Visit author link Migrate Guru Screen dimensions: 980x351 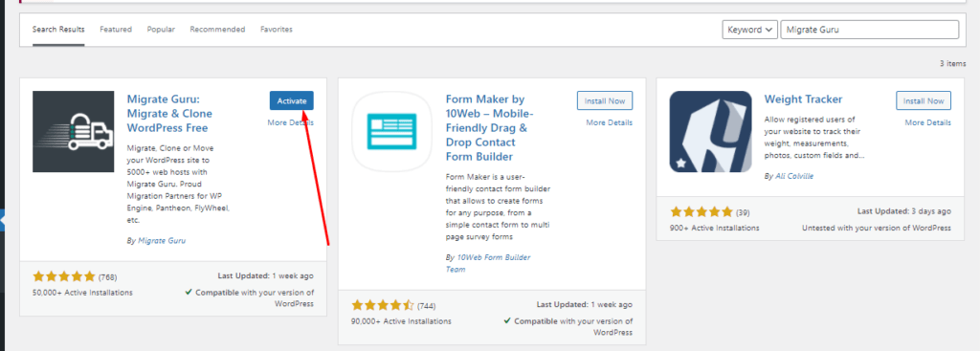161,240
